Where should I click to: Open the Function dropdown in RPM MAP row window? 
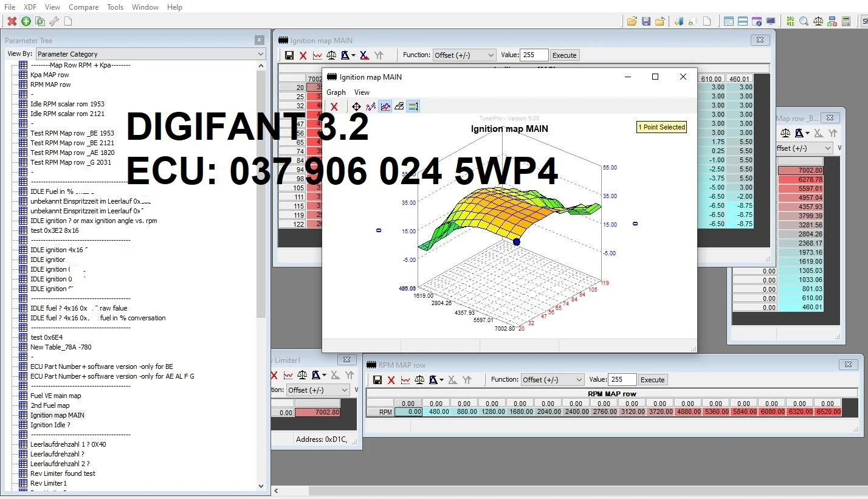(552, 380)
